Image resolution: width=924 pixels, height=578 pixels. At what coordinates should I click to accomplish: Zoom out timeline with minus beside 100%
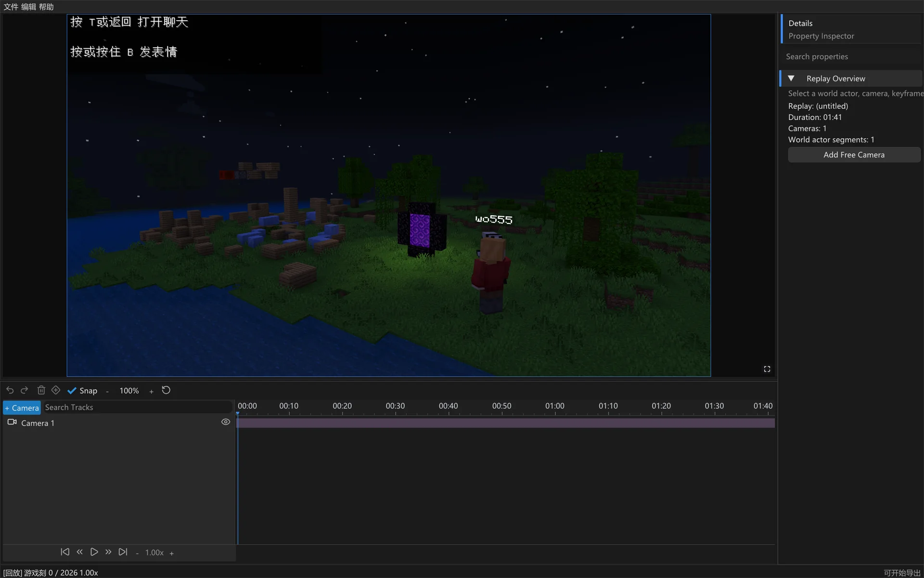click(107, 391)
